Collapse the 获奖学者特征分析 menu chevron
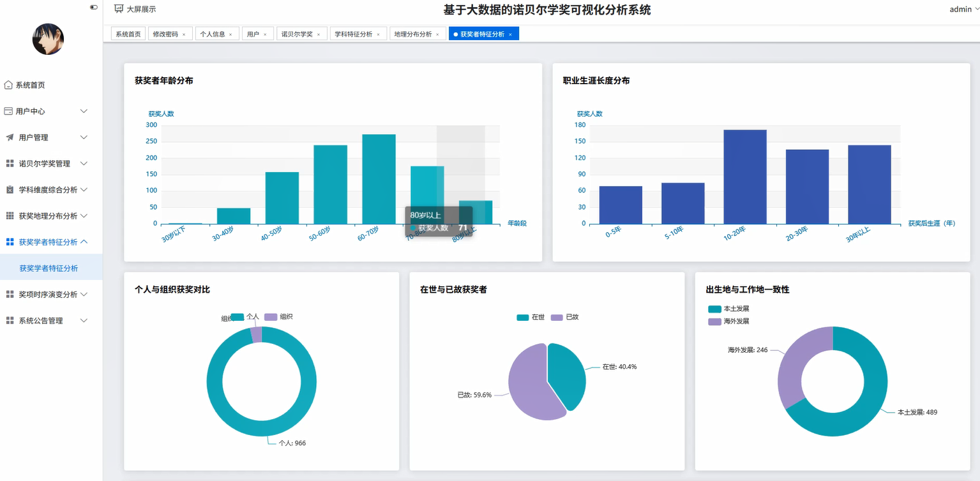This screenshot has width=980, height=481. pos(84,242)
